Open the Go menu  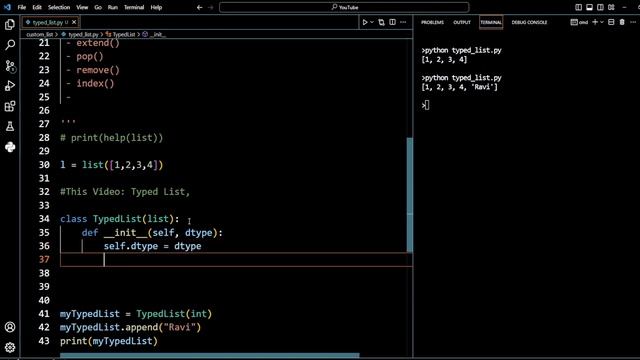coord(98,7)
